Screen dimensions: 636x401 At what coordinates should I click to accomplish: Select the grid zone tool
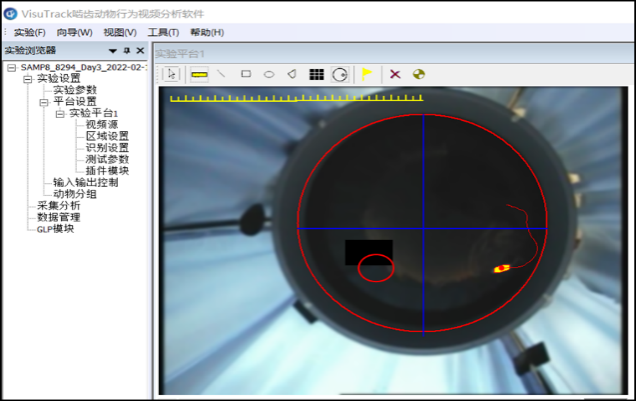pos(316,74)
